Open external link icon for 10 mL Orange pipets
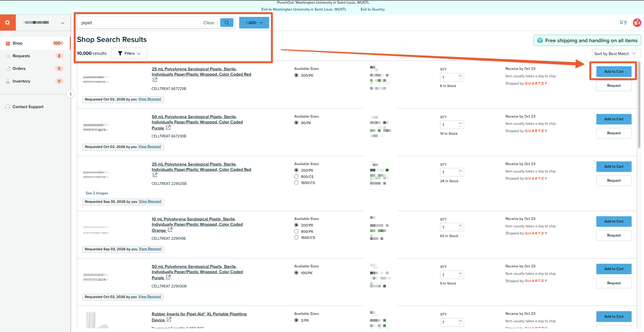 (x=170, y=230)
